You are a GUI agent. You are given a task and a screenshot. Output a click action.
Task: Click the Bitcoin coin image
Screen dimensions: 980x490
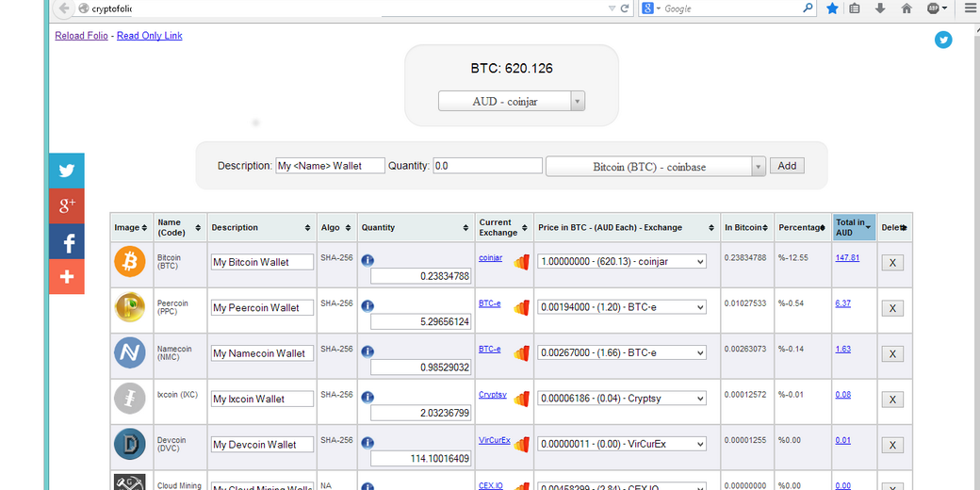coord(130,261)
